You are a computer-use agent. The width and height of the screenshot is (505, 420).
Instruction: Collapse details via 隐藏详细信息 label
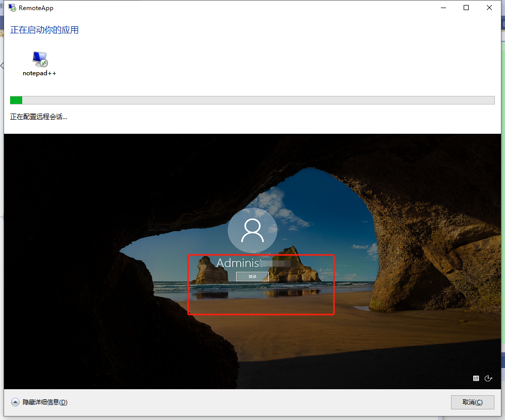pyautogui.click(x=45, y=402)
